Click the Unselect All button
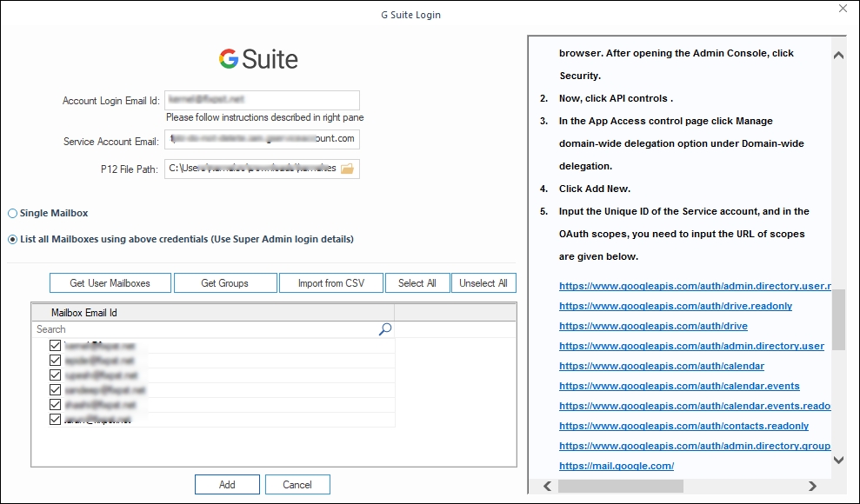 point(483,283)
